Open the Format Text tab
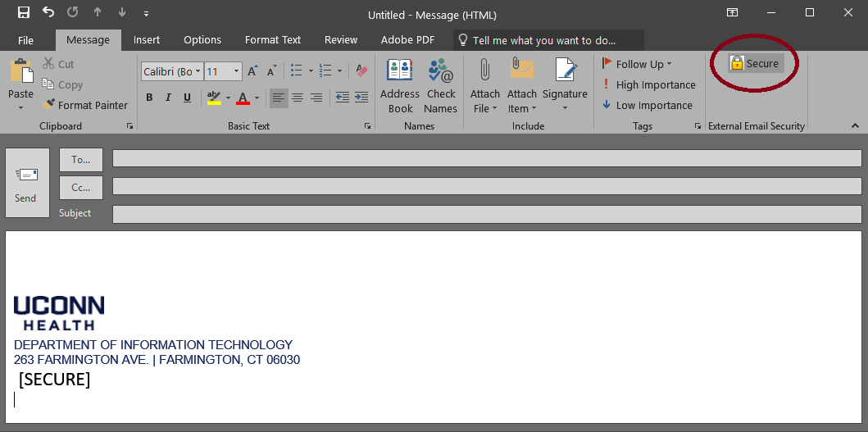This screenshot has width=868, height=432. (273, 39)
